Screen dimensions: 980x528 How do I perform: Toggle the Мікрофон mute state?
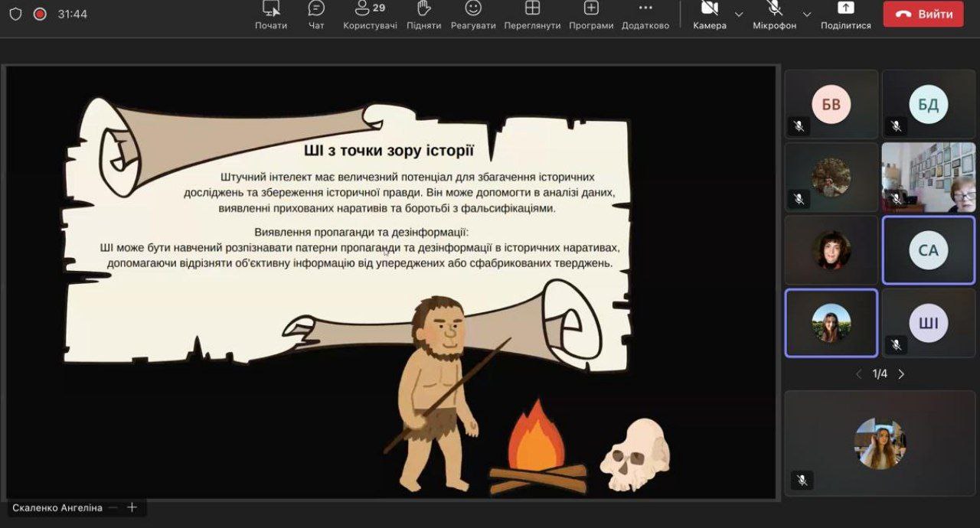774,15
